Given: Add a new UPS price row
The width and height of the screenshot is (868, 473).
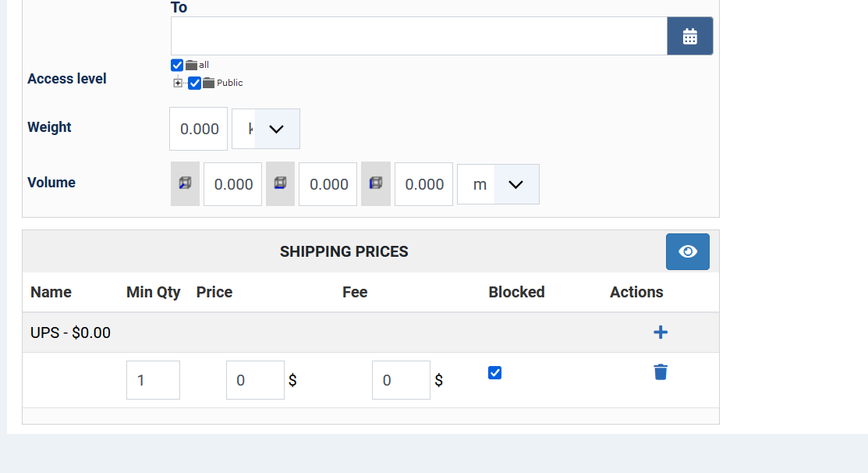Looking at the screenshot, I should 660,333.
